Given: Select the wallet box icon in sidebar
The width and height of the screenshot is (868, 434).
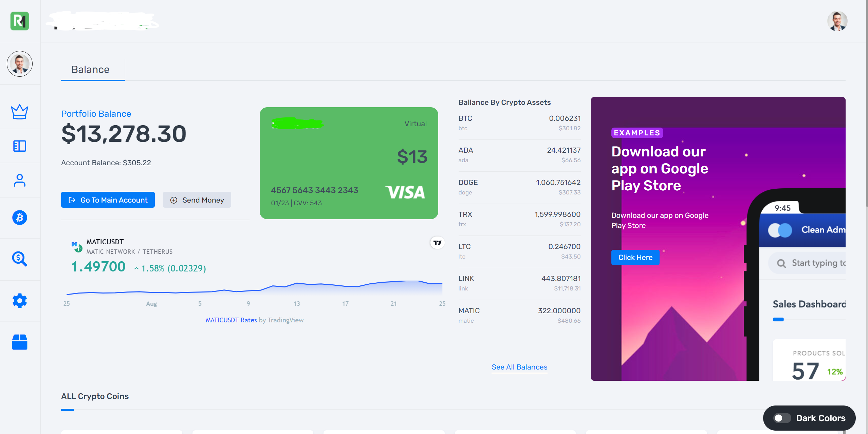Looking at the screenshot, I should click(19, 342).
